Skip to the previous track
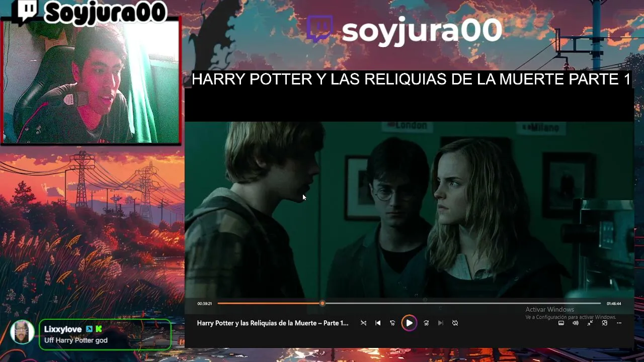 tap(378, 323)
